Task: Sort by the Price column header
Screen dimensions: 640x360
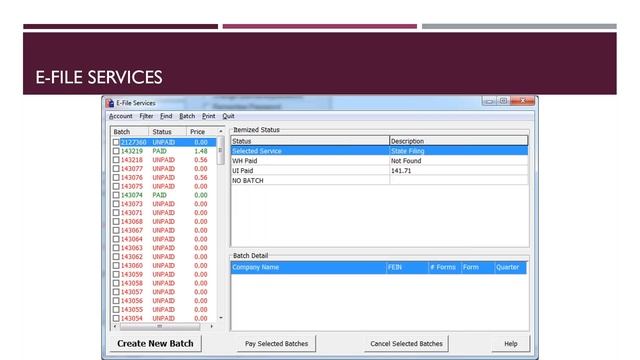Action: tap(202, 132)
